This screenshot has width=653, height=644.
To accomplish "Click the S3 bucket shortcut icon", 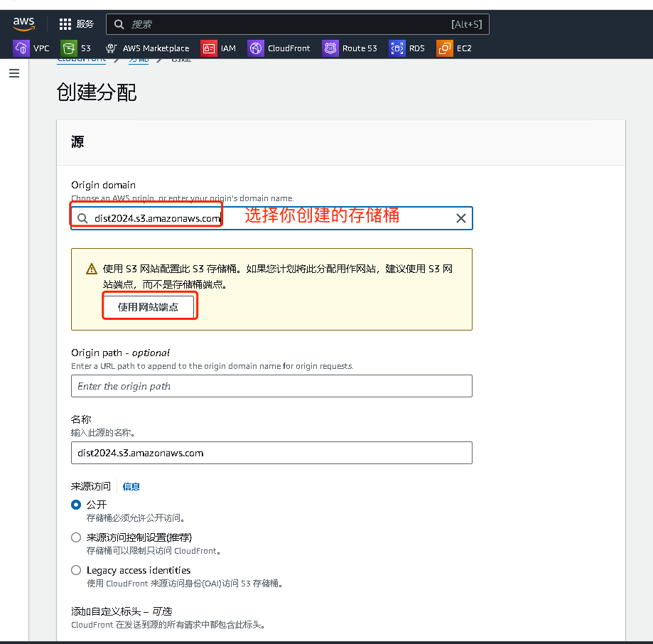I will [69, 48].
